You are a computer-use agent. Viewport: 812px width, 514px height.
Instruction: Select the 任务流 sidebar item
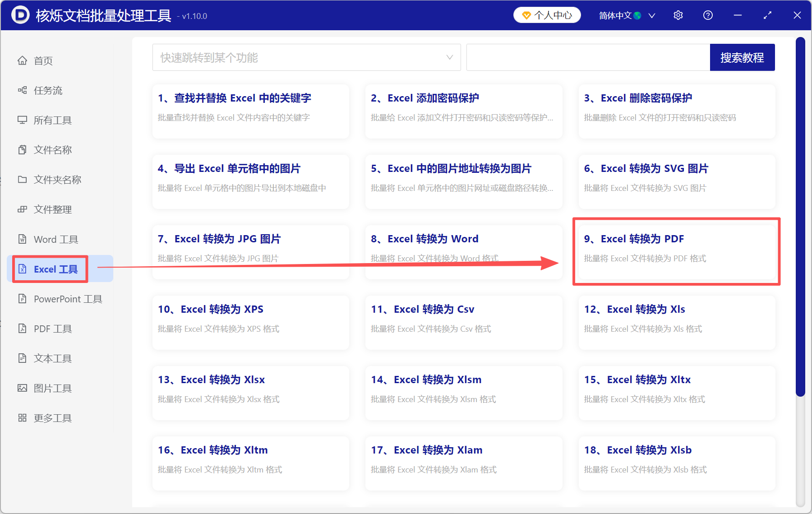[x=47, y=90]
